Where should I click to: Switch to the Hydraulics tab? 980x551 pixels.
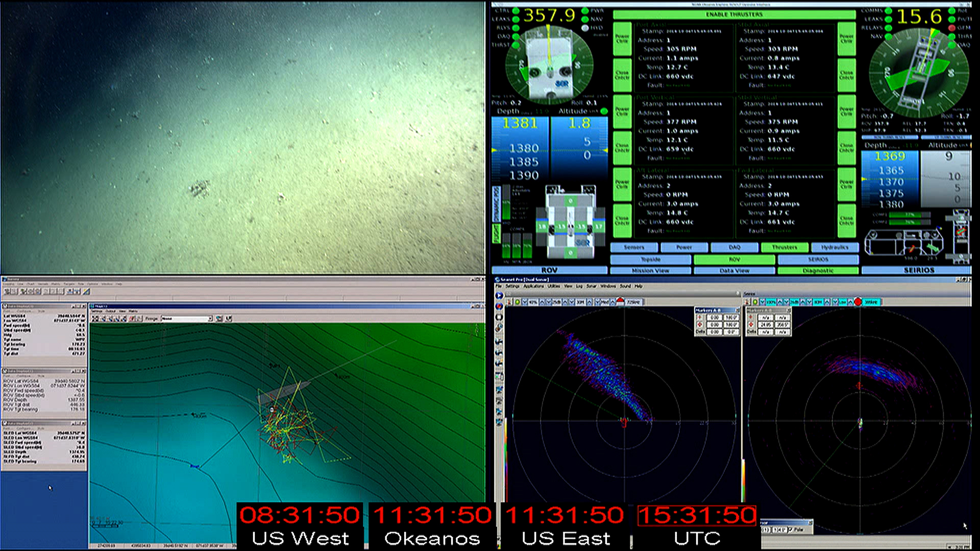[834, 247]
